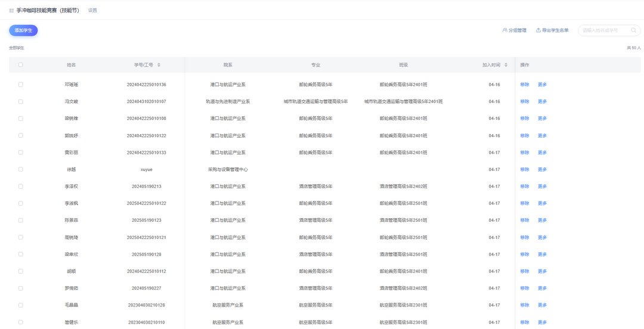Viewport: 644px width, 329px height.
Task: Click the search magnifier icon
Action: click(x=633, y=30)
